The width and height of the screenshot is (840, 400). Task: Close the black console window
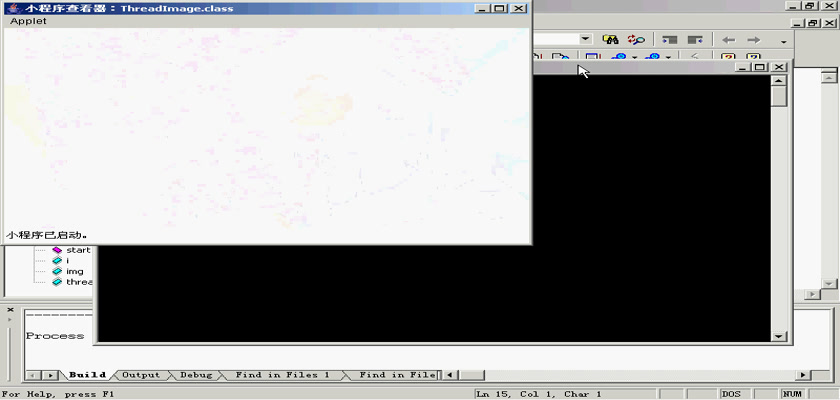click(779, 67)
